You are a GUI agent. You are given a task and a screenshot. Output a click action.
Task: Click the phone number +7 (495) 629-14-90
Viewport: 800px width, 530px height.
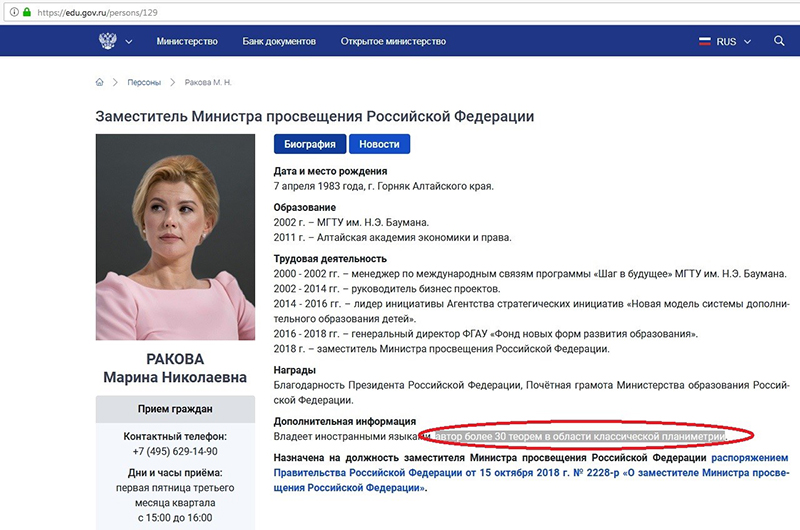[x=175, y=451]
